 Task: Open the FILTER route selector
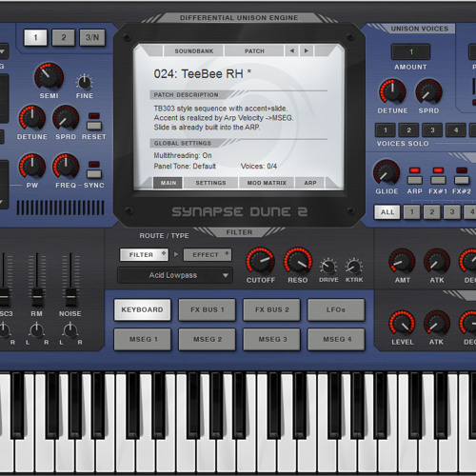(144, 254)
